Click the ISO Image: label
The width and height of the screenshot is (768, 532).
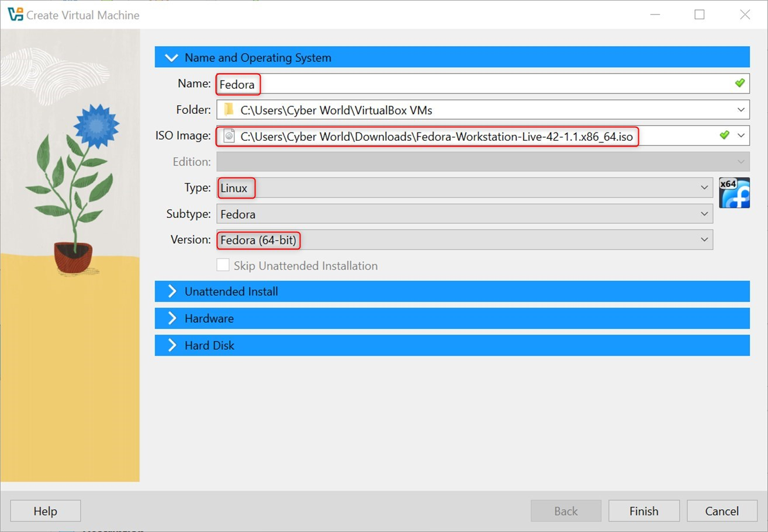click(183, 135)
